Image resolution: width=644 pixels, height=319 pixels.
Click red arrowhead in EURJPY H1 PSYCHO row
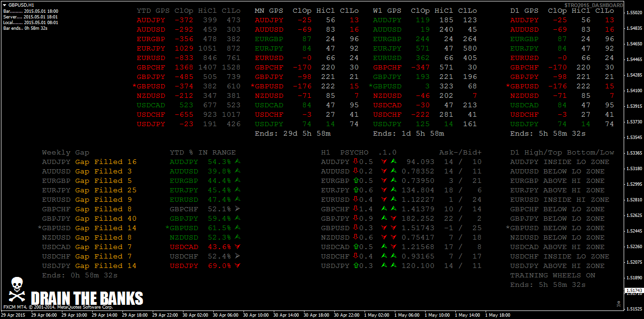(x=384, y=190)
